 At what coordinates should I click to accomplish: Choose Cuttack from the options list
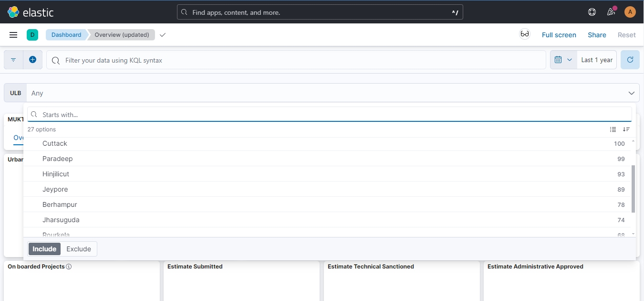tap(55, 143)
